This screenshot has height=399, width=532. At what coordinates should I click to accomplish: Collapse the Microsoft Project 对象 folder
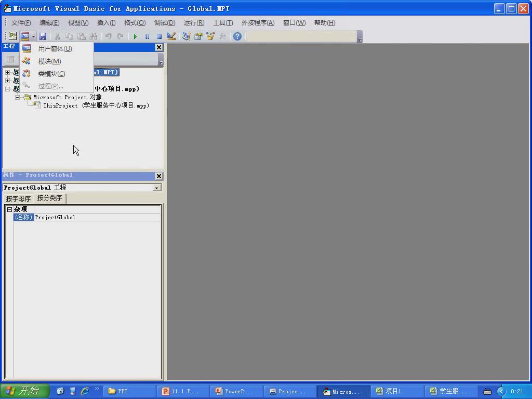[17, 97]
